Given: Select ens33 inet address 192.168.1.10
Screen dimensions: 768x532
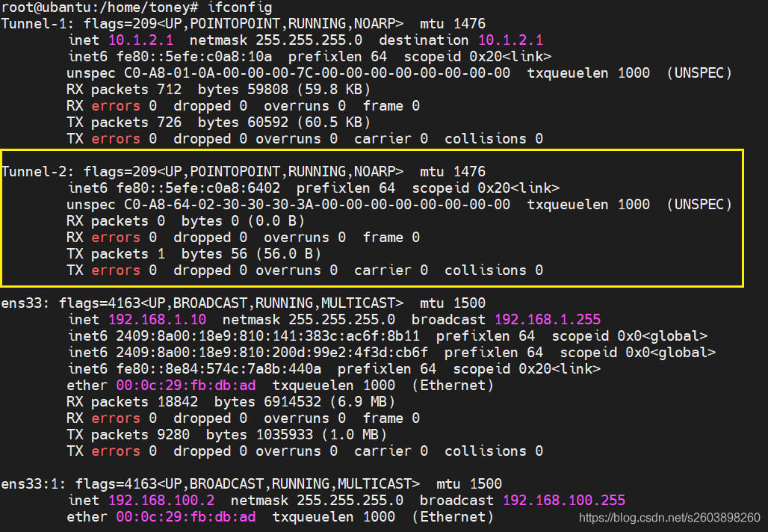Looking at the screenshot, I should click(157, 319).
